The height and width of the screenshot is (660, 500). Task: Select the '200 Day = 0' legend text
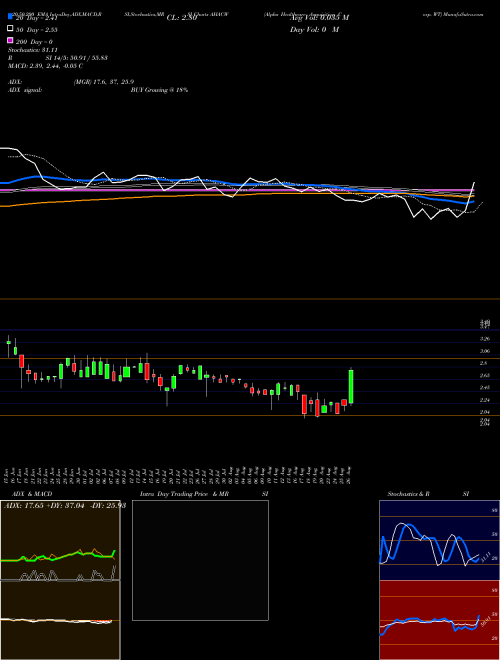pos(34,42)
